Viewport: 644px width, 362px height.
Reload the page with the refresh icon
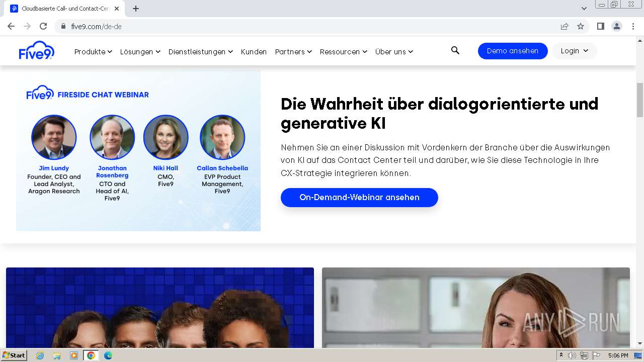coord(43,26)
